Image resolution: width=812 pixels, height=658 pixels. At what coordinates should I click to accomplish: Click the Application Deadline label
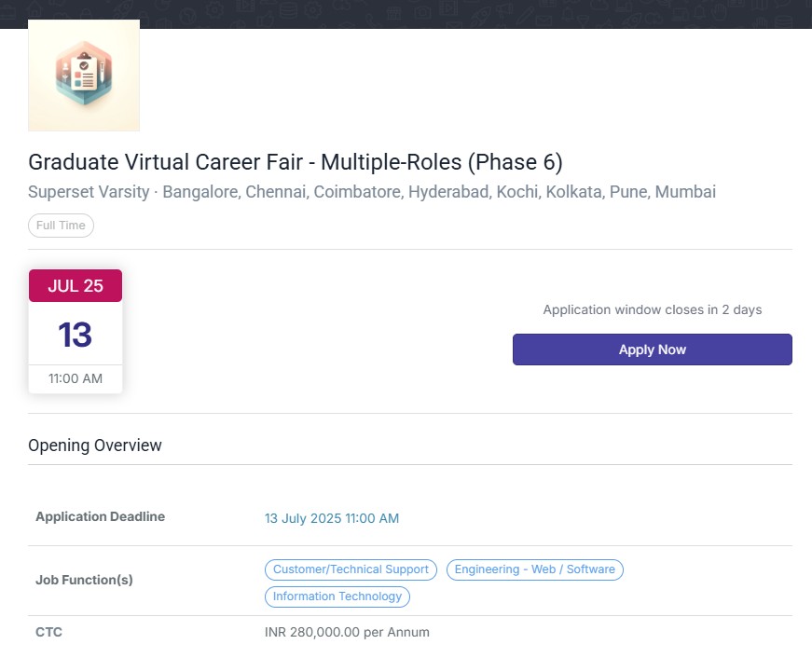tap(100, 517)
